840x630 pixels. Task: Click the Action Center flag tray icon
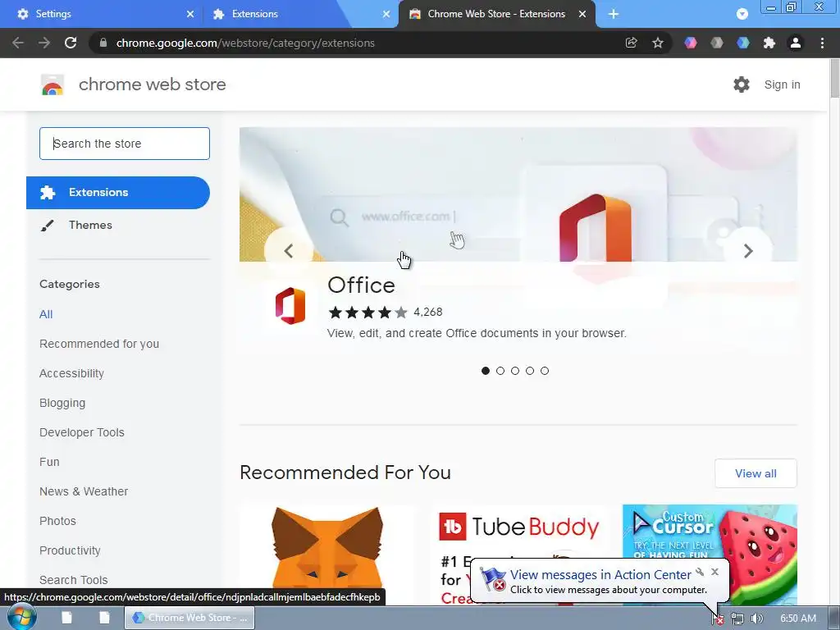718,619
